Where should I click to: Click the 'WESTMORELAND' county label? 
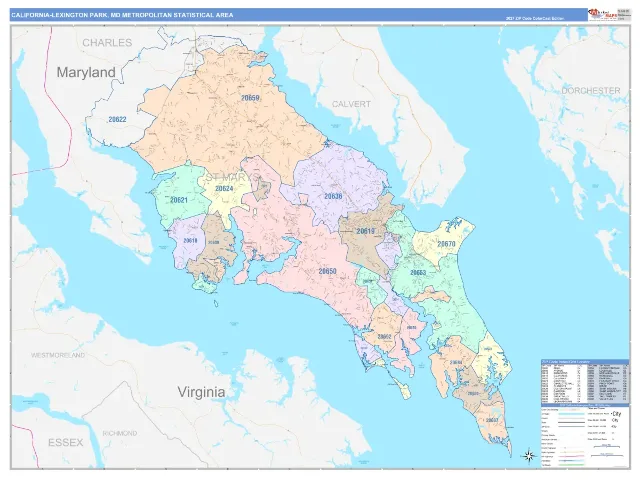click(58, 355)
